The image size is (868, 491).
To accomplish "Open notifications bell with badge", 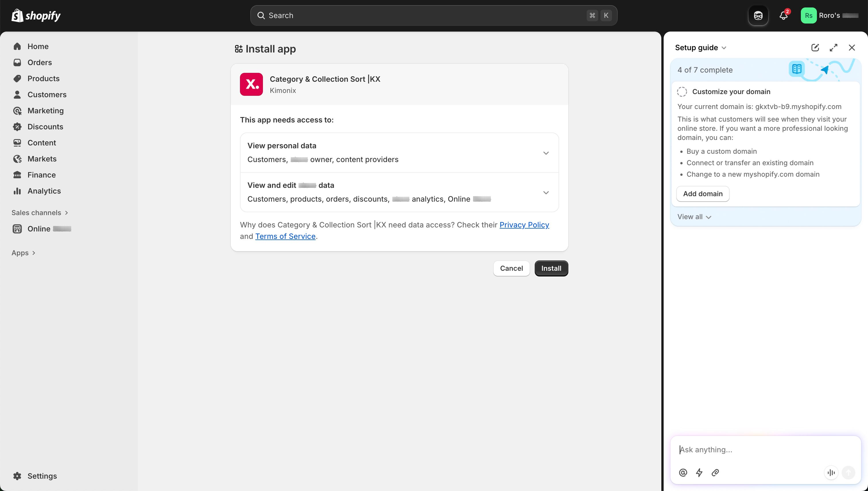I will (783, 15).
